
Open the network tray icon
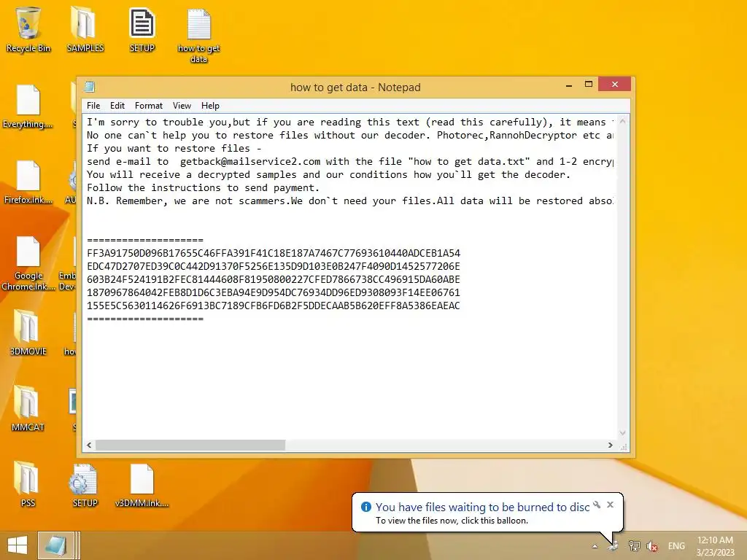point(634,545)
